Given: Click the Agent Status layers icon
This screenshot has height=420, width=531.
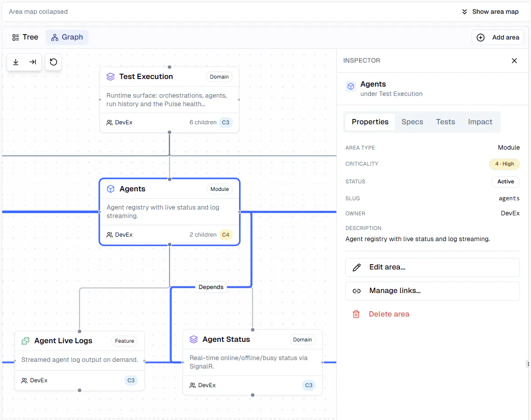Looking at the screenshot, I should click(x=193, y=339).
